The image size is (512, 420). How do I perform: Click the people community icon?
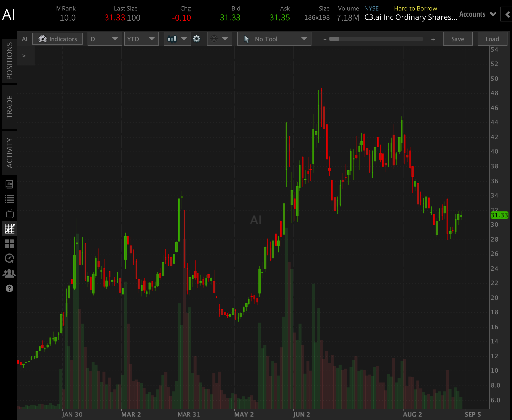tap(9, 273)
